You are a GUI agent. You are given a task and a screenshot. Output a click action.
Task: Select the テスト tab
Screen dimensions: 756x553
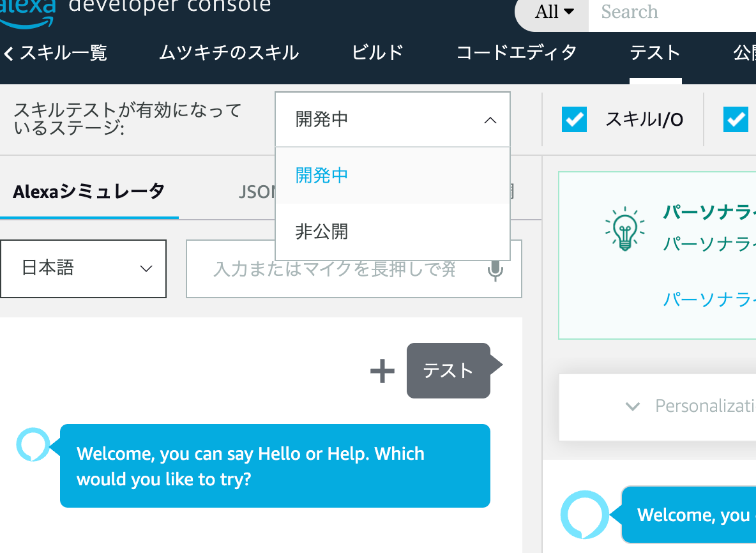coord(655,52)
